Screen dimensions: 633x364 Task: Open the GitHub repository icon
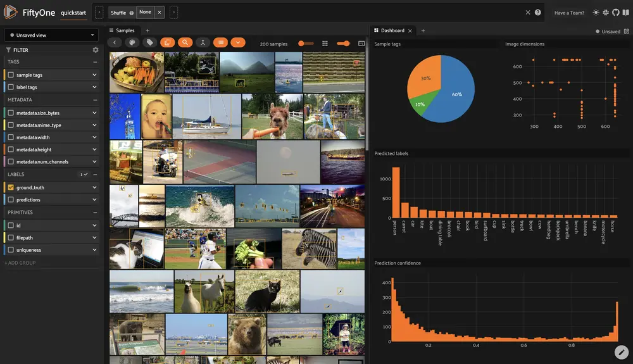tap(616, 13)
